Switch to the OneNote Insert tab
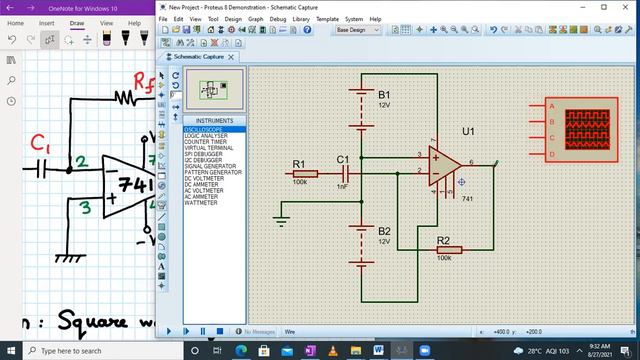This screenshot has width=640, height=360. [x=47, y=23]
